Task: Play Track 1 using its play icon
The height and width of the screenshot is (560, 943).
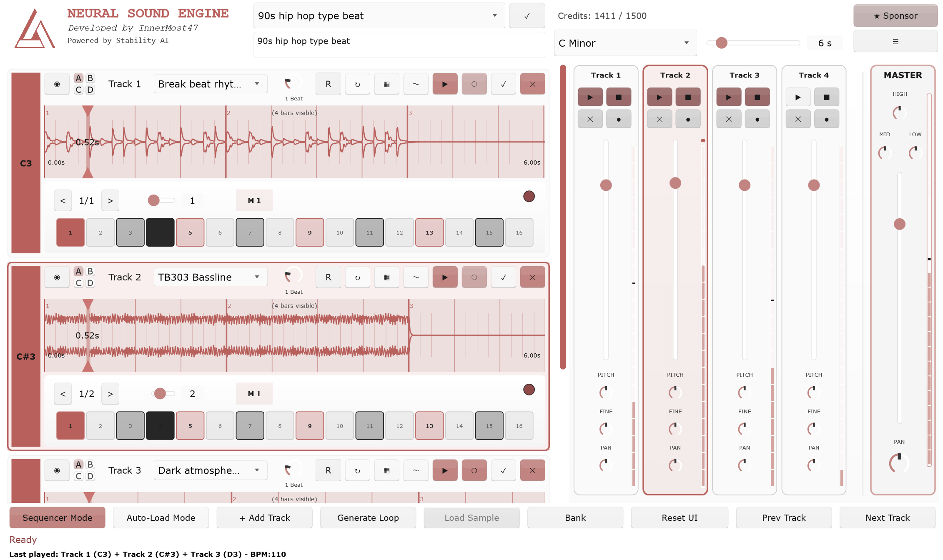Action: 444,84
